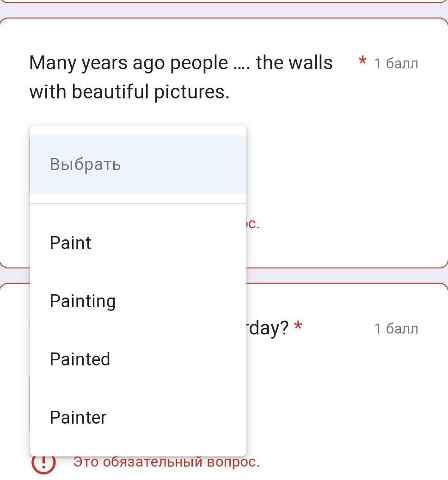Click the divider line under "Выбрать"
This screenshot has height=480, width=448.
click(x=138, y=204)
